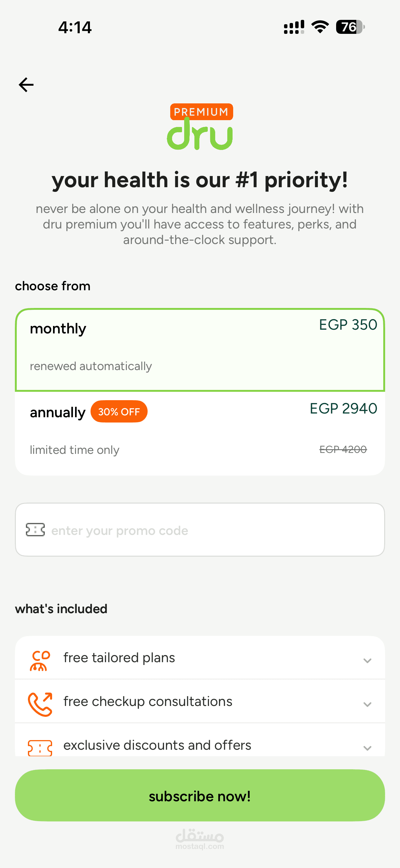
Task: Focus the enter your promo code field
Action: click(216, 530)
